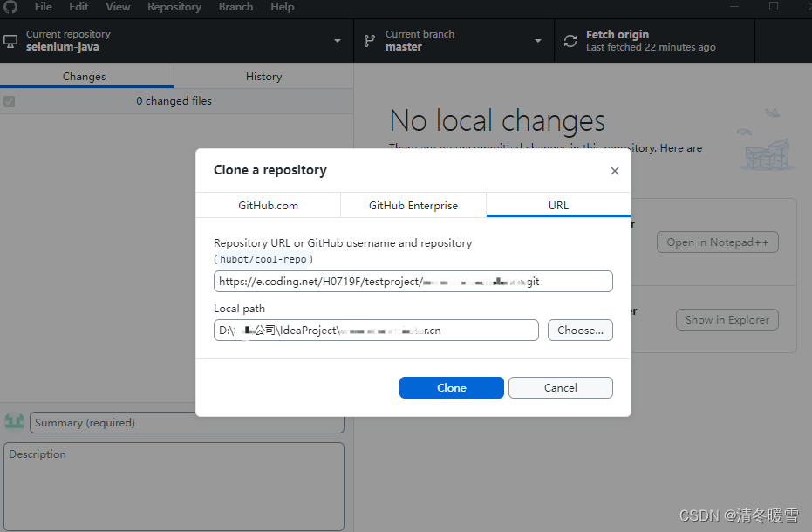
Task: Click the '0 changed files' label
Action: coord(174,101)
